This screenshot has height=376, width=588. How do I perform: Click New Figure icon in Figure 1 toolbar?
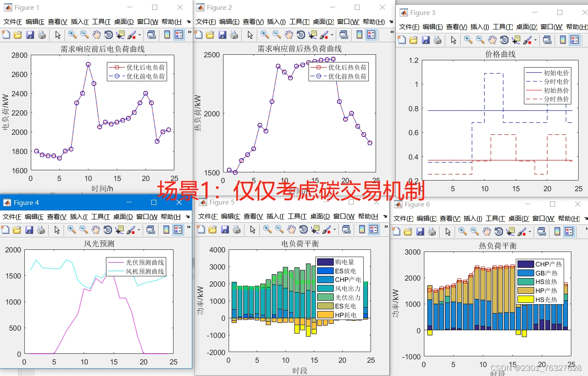(x=6, y=35)
